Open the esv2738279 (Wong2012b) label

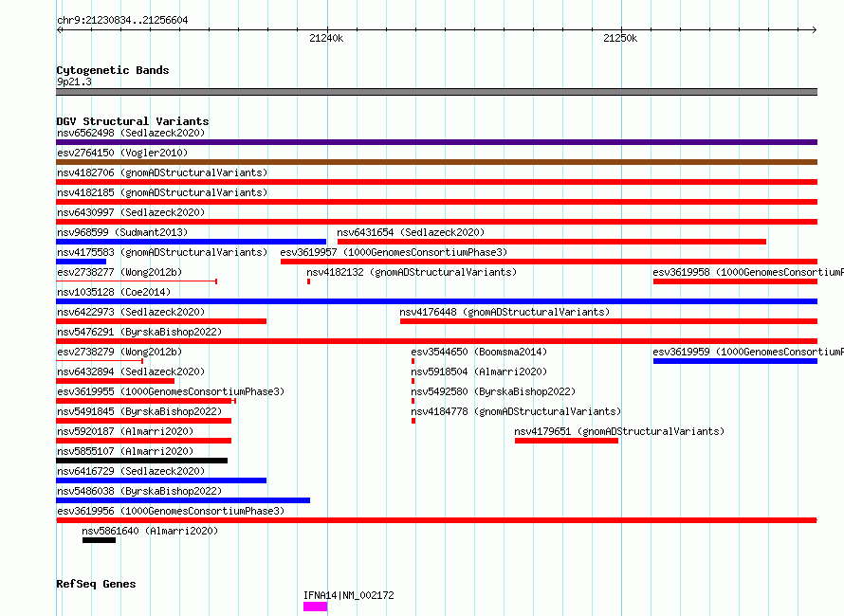[x=119, y=352]
